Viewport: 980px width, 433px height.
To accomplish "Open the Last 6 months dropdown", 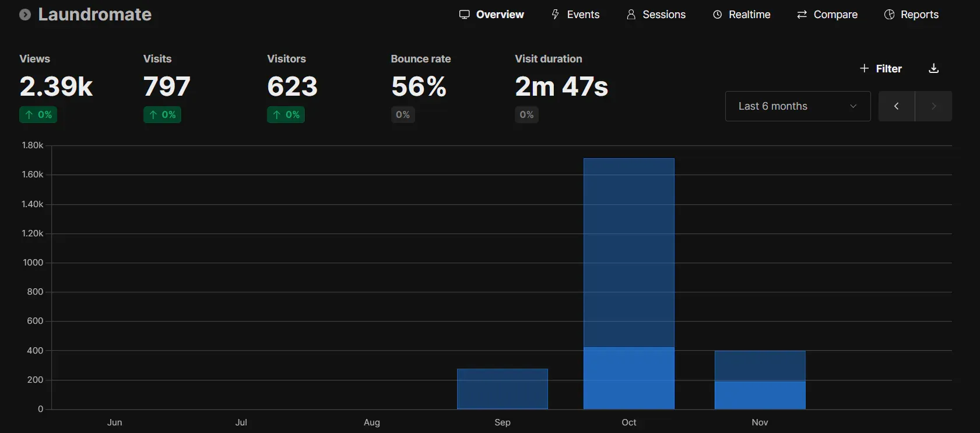I will click(797, 106).
